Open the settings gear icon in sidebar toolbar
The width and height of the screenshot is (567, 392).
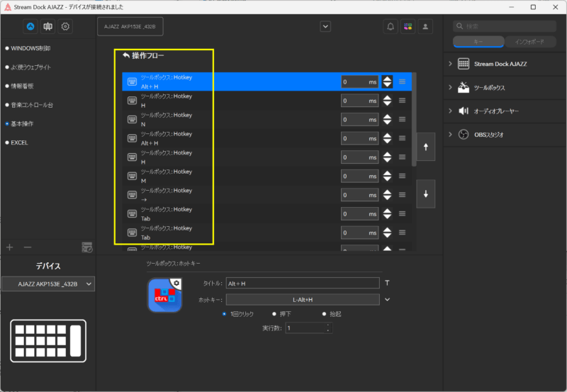65,26
